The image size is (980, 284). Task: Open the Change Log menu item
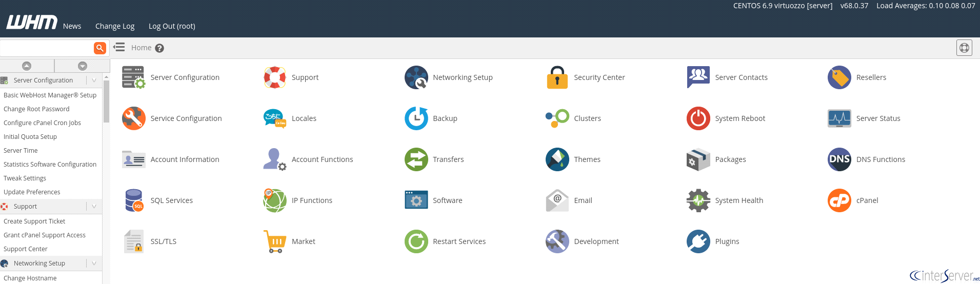(115, 26)
